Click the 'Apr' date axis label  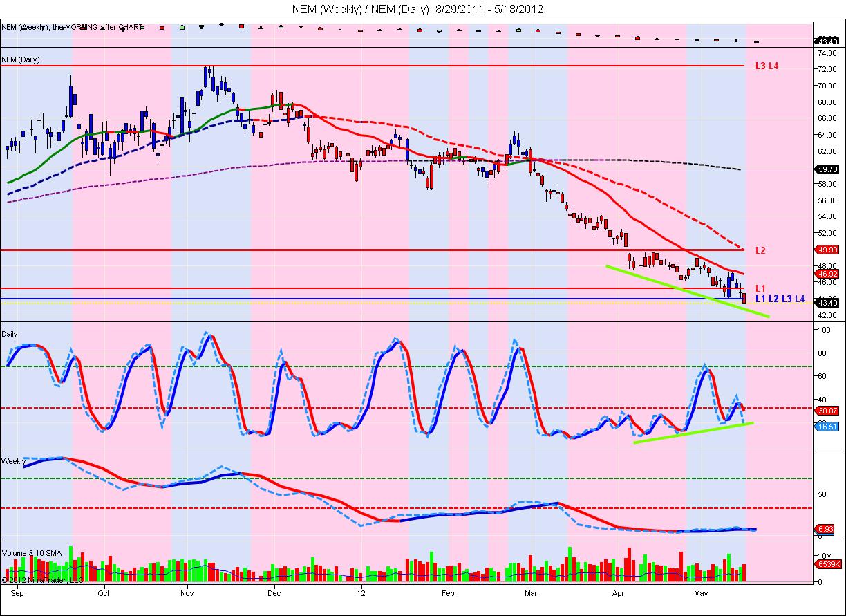point(617,593)
